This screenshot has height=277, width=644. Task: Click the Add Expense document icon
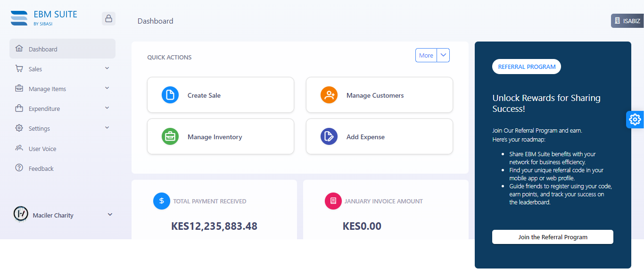coord(329,136)
